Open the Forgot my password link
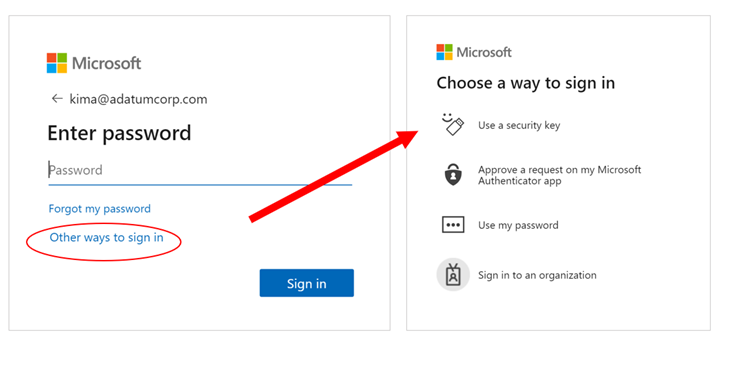The height and width of the screenshot is (366, 732). 99,208
